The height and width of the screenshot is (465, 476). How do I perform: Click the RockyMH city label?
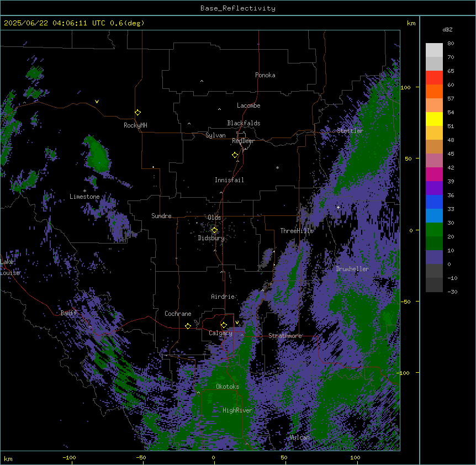coord(135,125)
